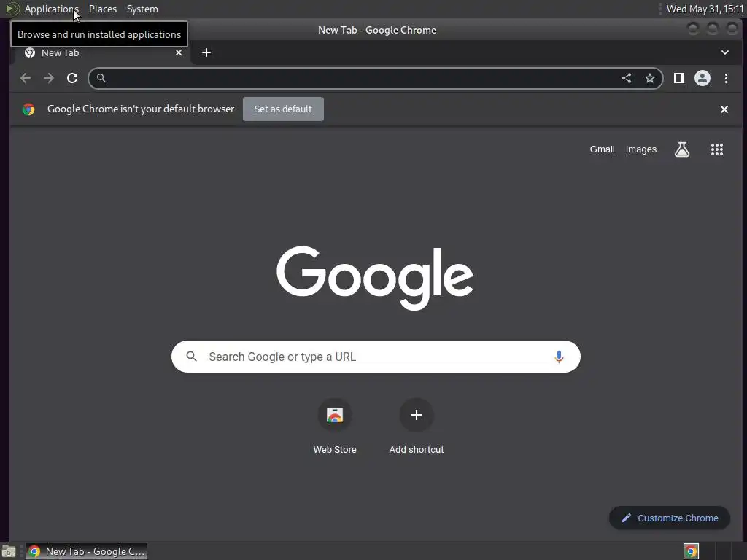
Task: Open the side panel
Action: coord(679,78)
